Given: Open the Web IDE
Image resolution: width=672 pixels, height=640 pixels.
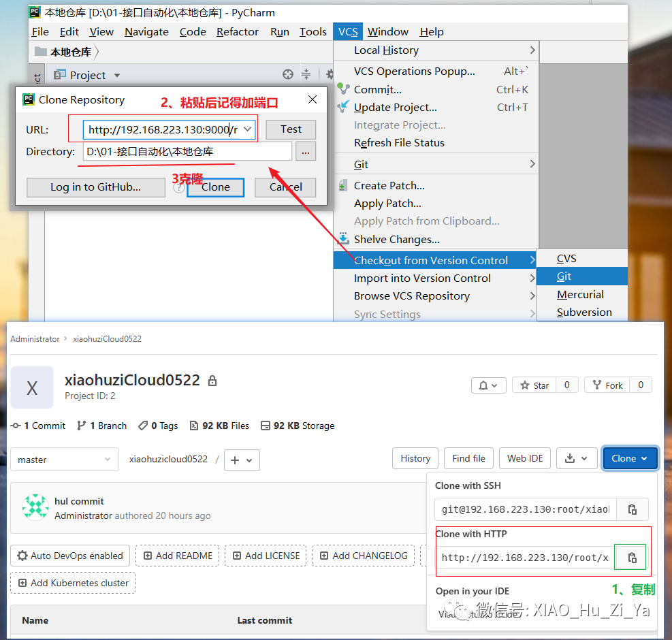Looking at the screenshot, I should click(x=525, y=458).
